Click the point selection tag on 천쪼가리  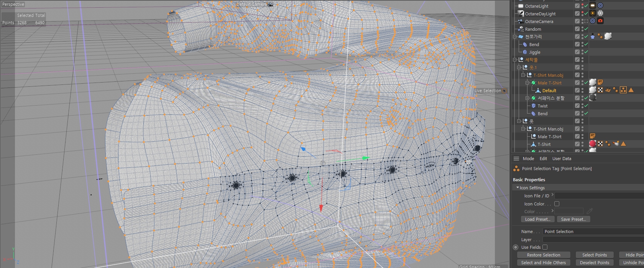coord(600,36)
